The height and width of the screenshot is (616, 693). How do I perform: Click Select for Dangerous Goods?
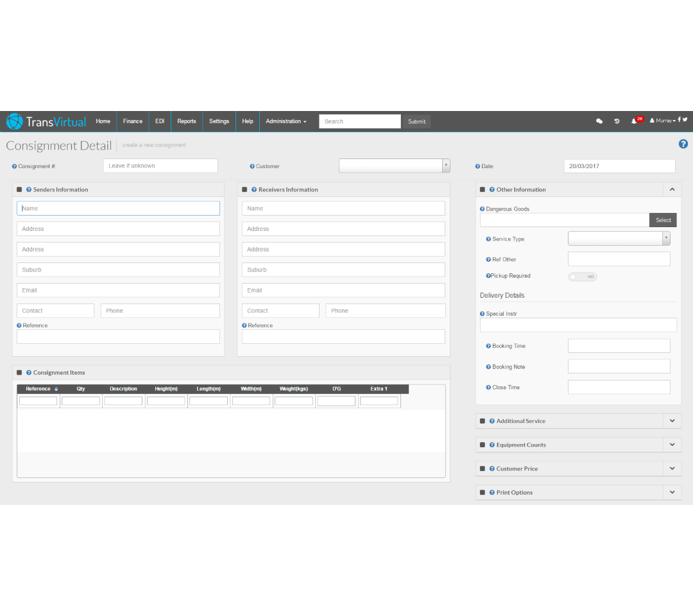(x=663, y=220)
